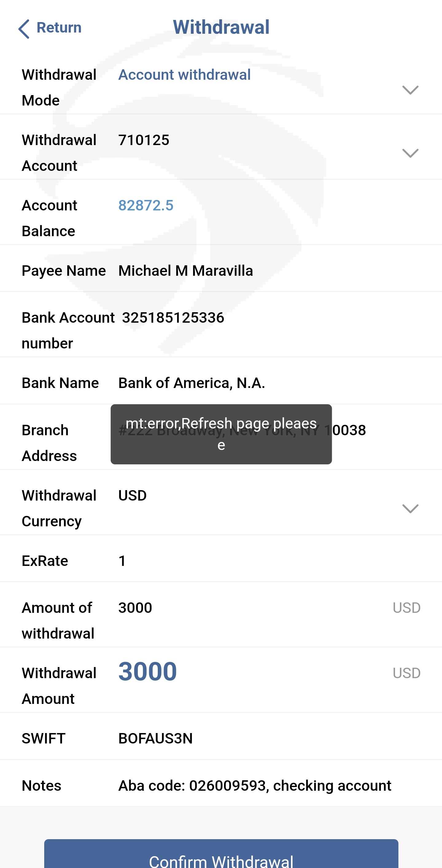
Task: Click the Withdrawal page title
Action: (x=221, y=27)
